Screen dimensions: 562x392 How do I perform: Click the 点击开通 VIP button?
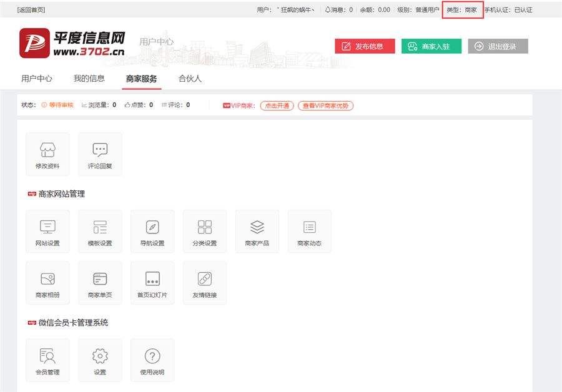coord(277,105)
